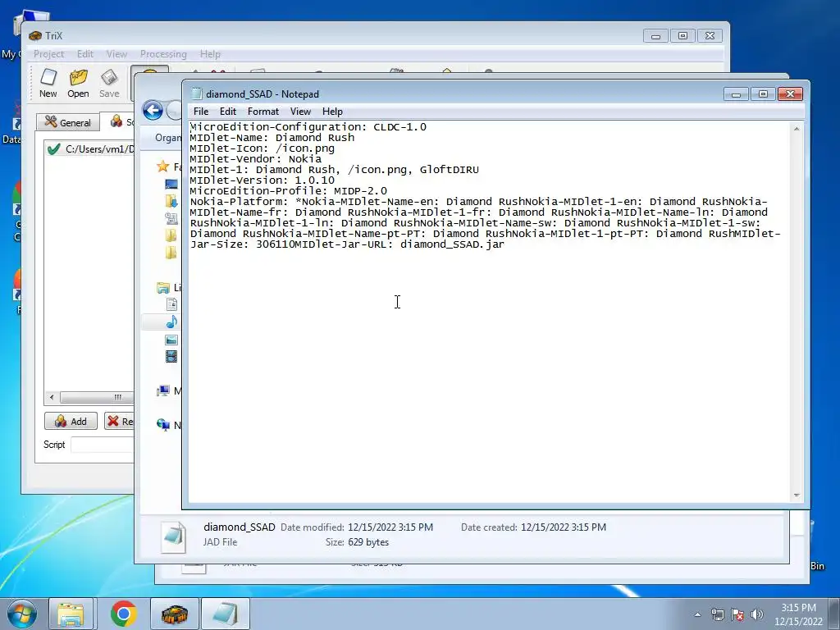Minimize the TriX window

tap(655, 36)
